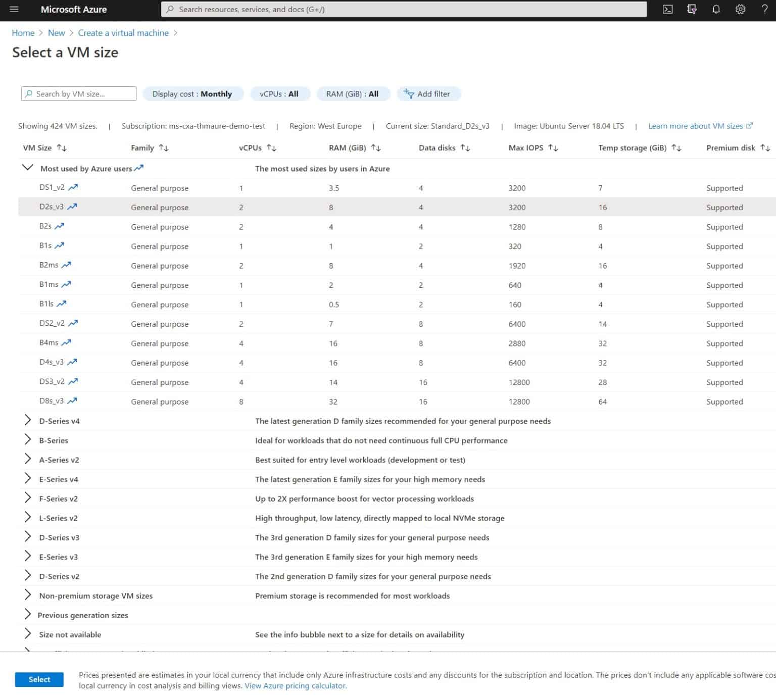Navigate to Home via breadcrumb
Image resolution: width=776 pixels, height=700 pixels.
23,32
